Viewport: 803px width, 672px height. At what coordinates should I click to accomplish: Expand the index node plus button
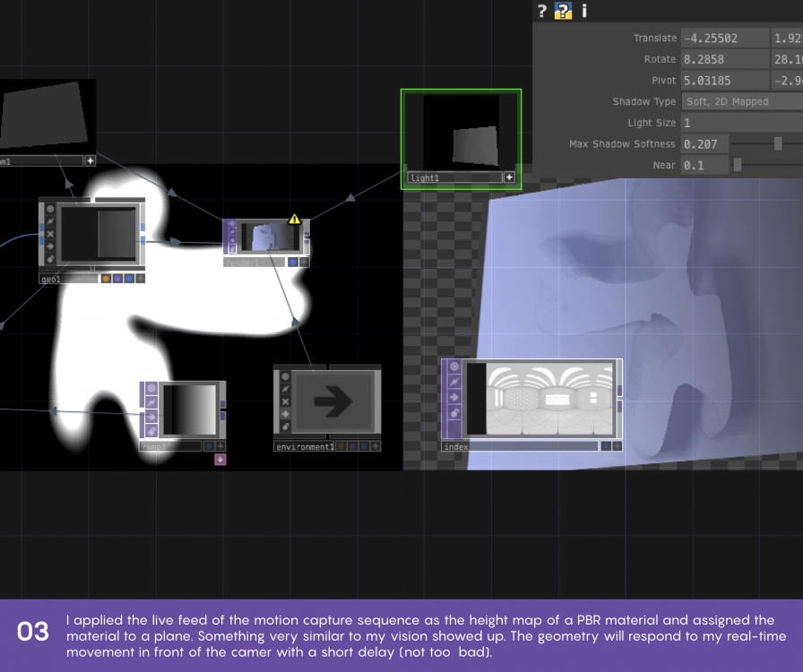pyautogui.click(x=617, y=445)
